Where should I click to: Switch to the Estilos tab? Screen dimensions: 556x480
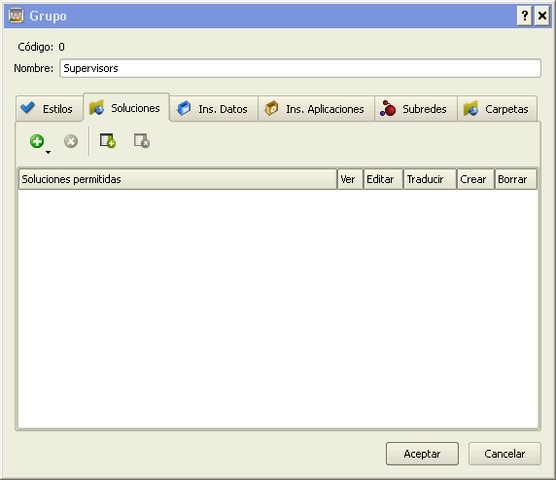click(x=49, y=109)
